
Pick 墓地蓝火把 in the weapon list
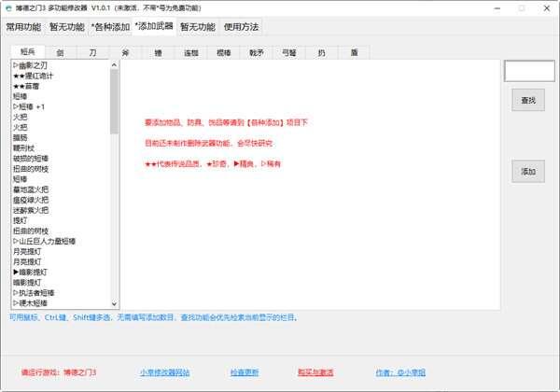(x=34, y=189)
